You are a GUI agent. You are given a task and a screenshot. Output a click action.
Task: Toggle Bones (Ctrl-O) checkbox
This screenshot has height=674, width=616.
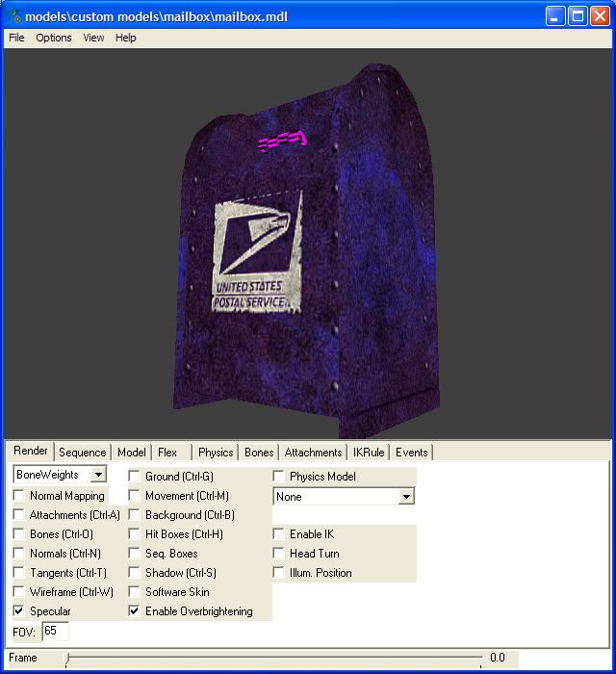click(x=18, y=534)
